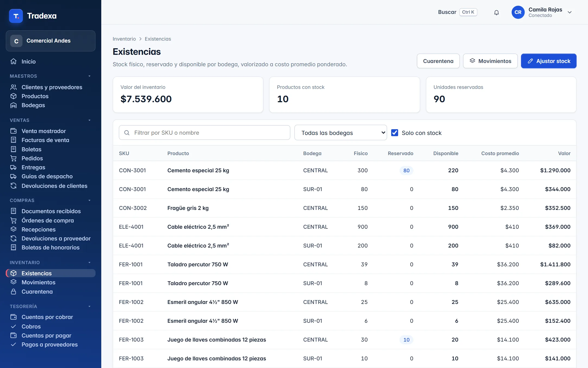Click Devoluciones de clientes refresh icon
This screenshot has height=368, width=588.
(13, 186)
